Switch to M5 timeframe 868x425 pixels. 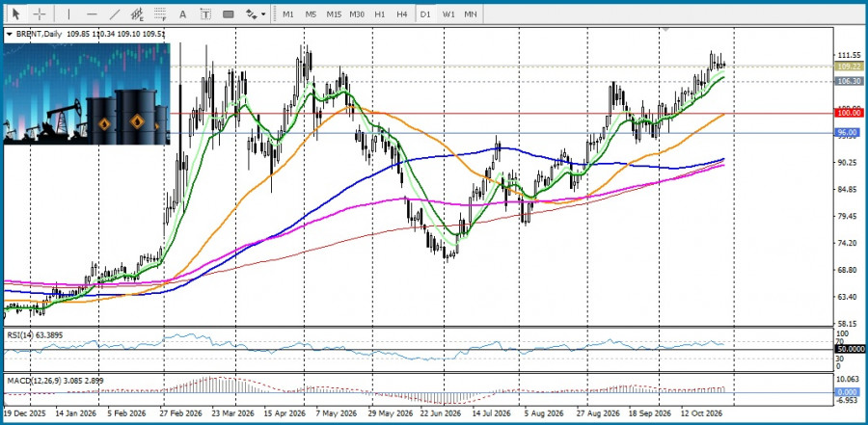tap(311, 13)
